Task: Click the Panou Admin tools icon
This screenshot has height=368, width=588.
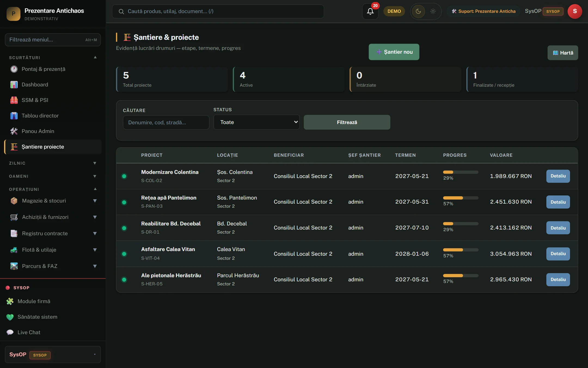Action: point(14,131)
